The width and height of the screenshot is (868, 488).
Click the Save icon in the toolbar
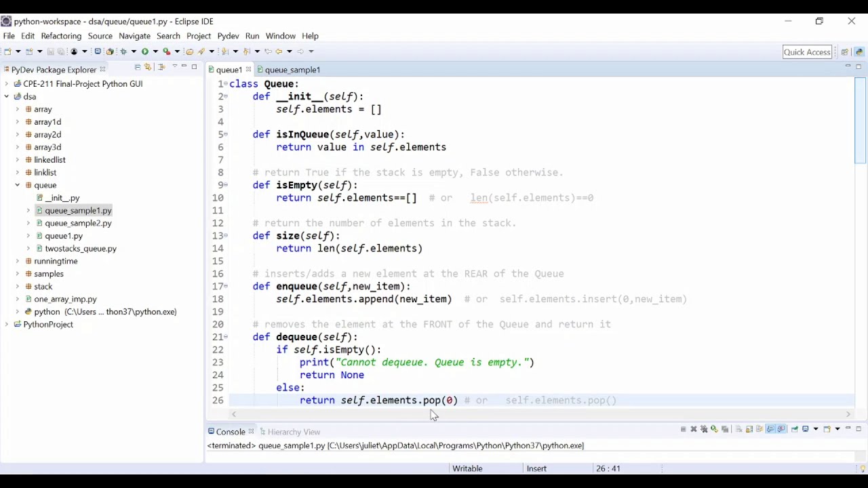51,52
